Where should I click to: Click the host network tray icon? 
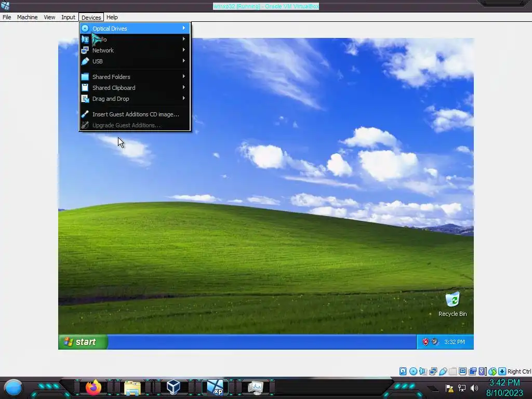[462, 388]
